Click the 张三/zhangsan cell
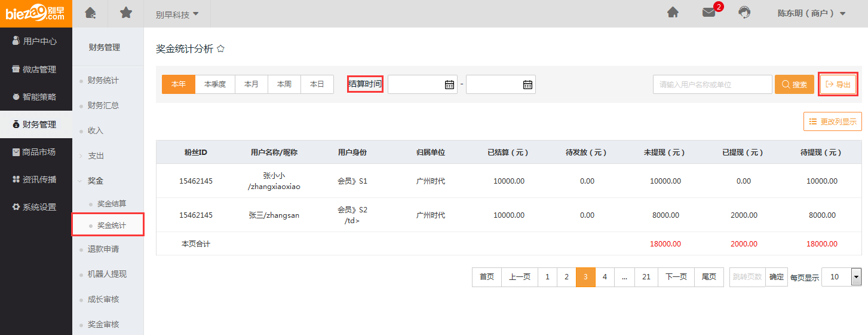 (274, 215)
